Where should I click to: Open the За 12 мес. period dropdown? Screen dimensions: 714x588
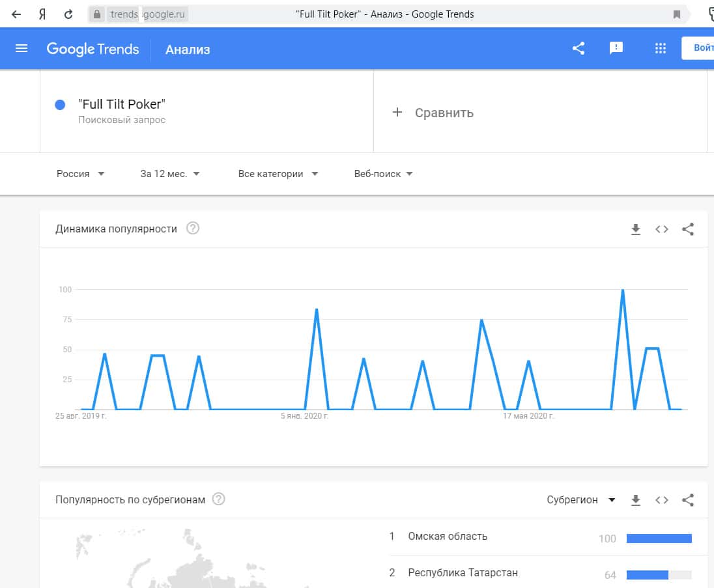point(170,174)
